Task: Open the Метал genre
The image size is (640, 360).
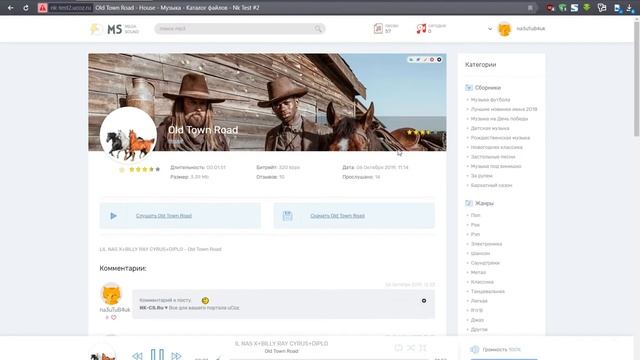Action: tap(478, 272)
